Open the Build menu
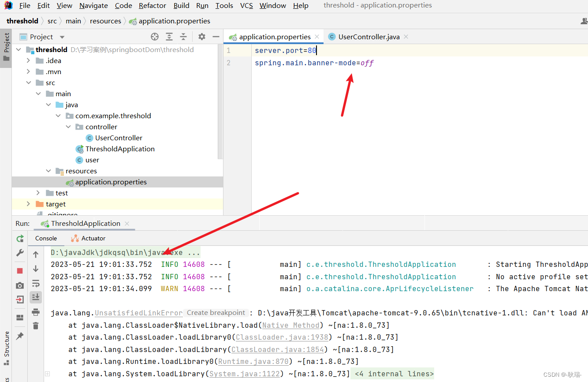This screenshot has width=588, height=382. tap(181, 5)
